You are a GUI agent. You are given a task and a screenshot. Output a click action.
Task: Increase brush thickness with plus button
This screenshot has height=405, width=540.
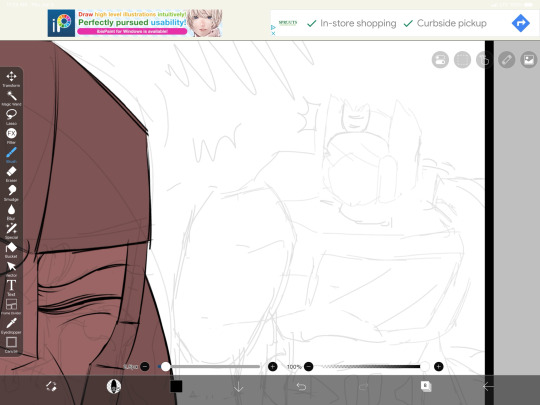coord(272,366)
